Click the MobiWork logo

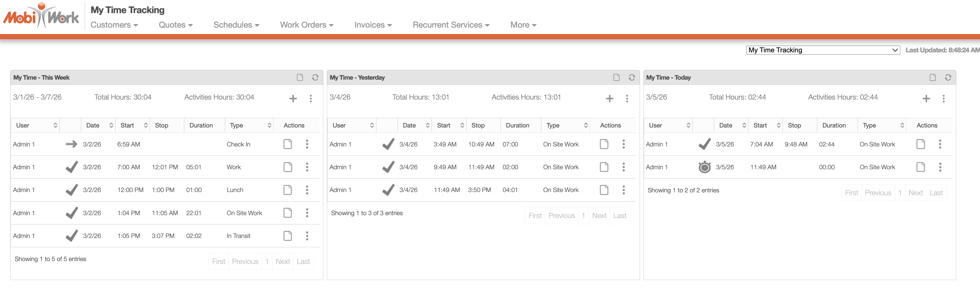coord(41,16)
